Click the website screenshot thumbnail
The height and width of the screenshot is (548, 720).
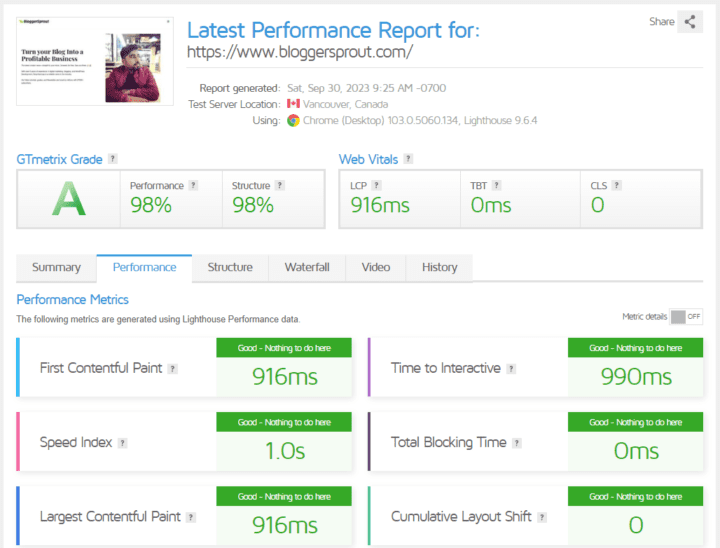coord(95,62)
